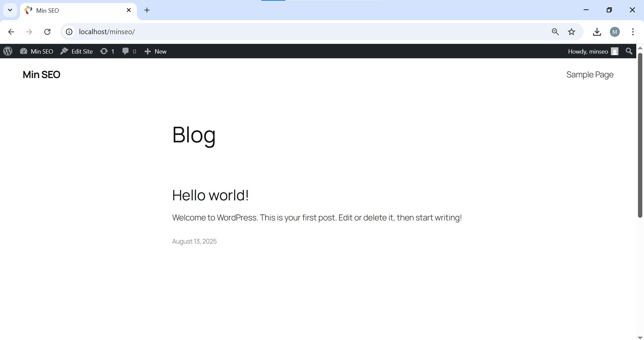Click the page vertical scrollbar thumb
Screen dimensions: 644x340
click(640, 134)
